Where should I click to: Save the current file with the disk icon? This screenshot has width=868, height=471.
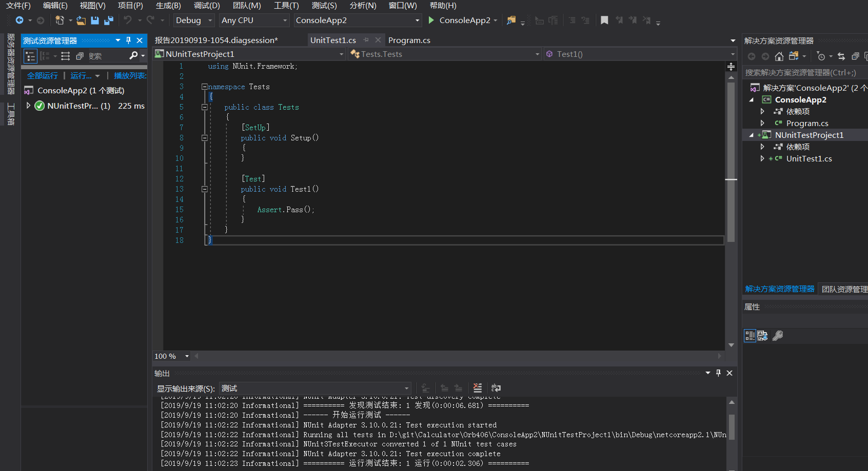coord(95,20)
